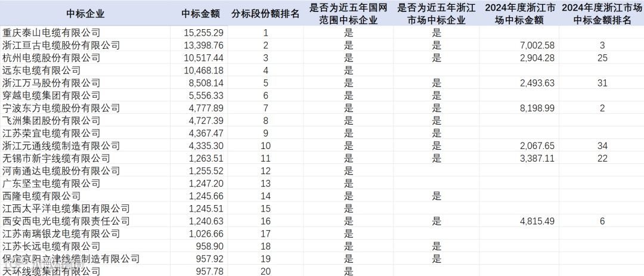The width and height of the screenshot is (644, 276).
Task: Click Zhejiang ranking 22 in 无锡市新宇 row
Action: coord(602,159)
